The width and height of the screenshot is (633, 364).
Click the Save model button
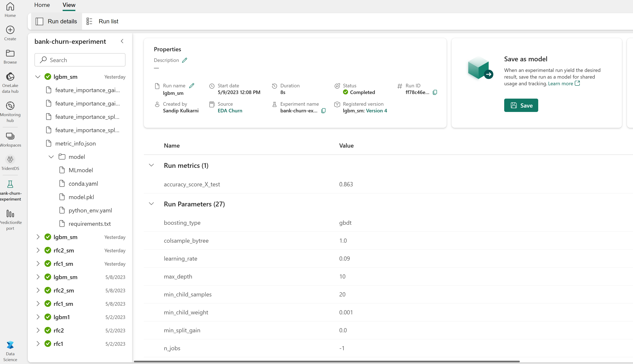click(x=521, y=105)
